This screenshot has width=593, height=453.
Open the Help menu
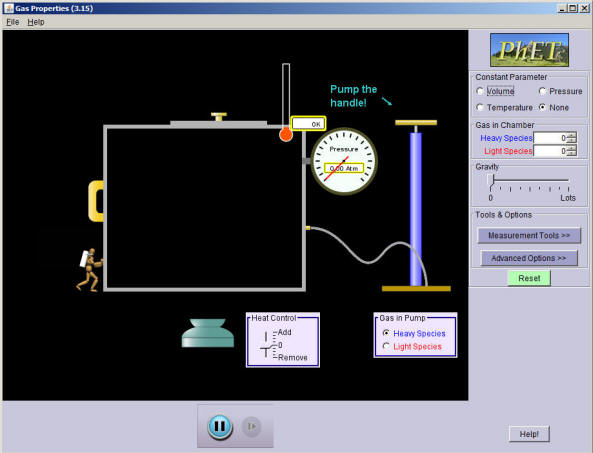tap(36, 22)
